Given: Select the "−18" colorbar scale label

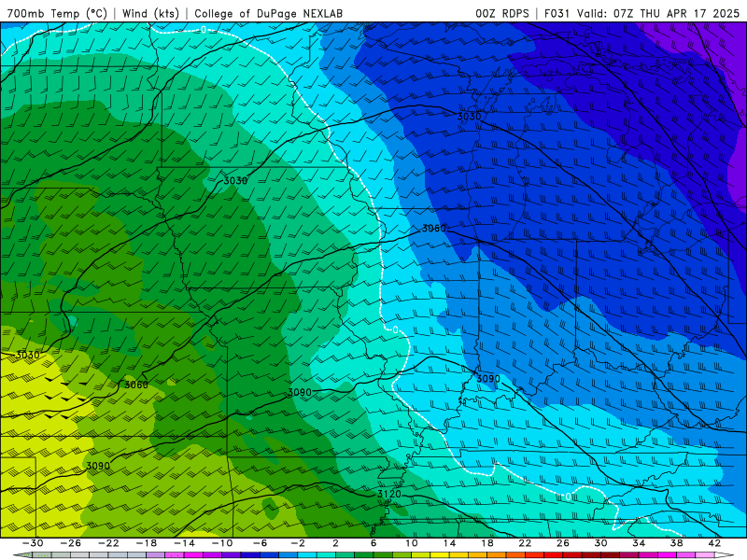Looking at the screenshot, I should click(x=147, y=543).
